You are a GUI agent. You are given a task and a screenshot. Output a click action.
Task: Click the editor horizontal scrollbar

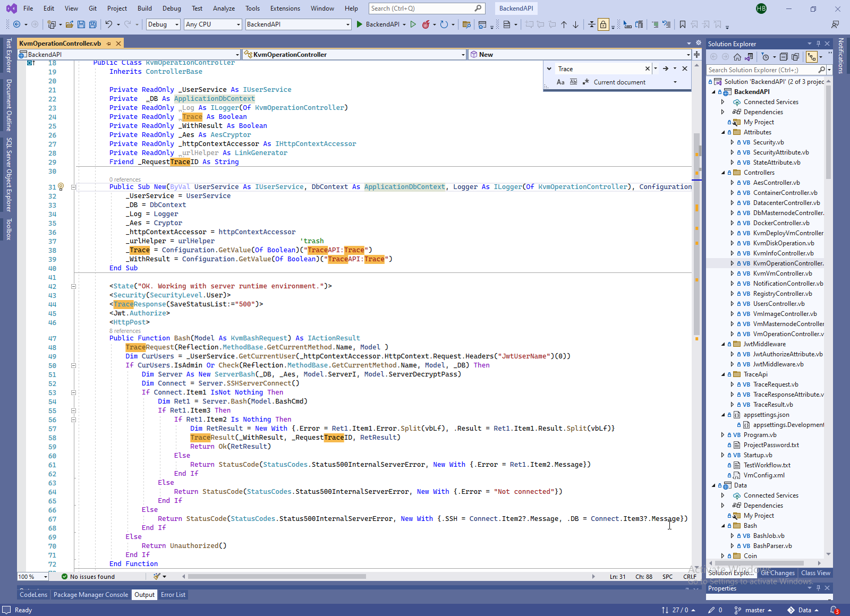tap(276, 576)
